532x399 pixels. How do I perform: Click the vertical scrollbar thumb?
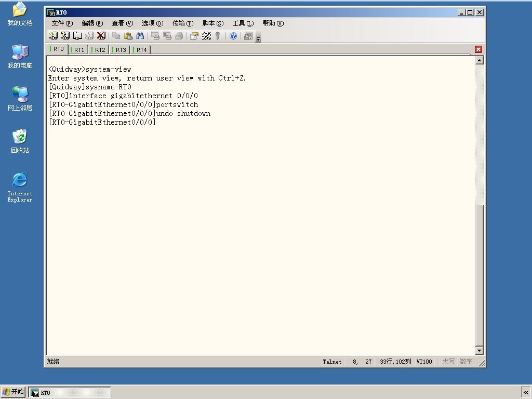pyautogui.click(x=479, y=275)
